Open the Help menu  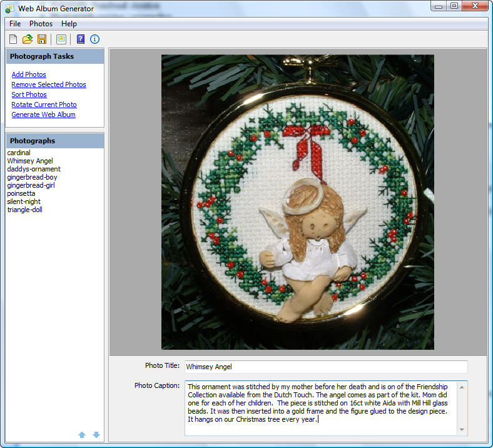[69, 24]
